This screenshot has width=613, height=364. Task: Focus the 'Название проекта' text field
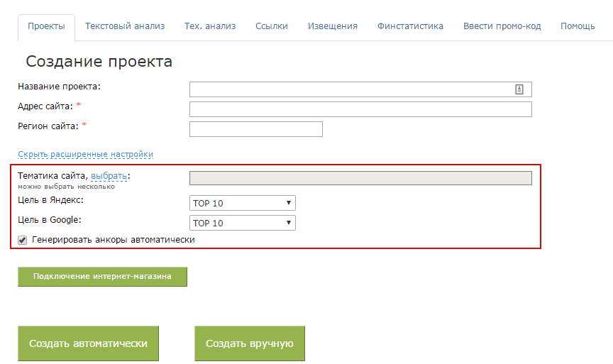coord(351,89)
